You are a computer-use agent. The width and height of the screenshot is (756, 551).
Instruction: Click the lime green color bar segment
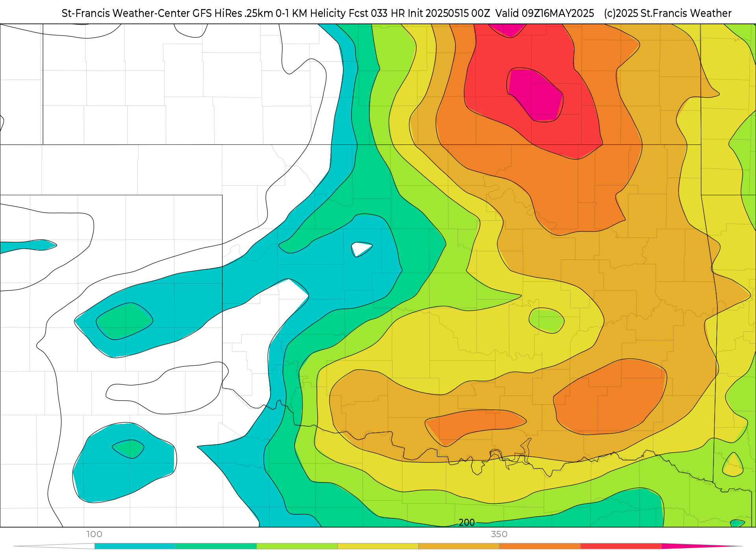(297, 546)
